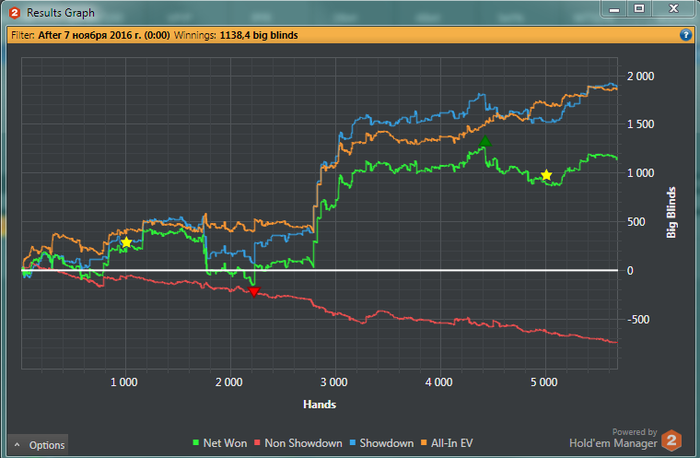Click the yellow star marker near 5 000 hands

(x=546, y=175)
